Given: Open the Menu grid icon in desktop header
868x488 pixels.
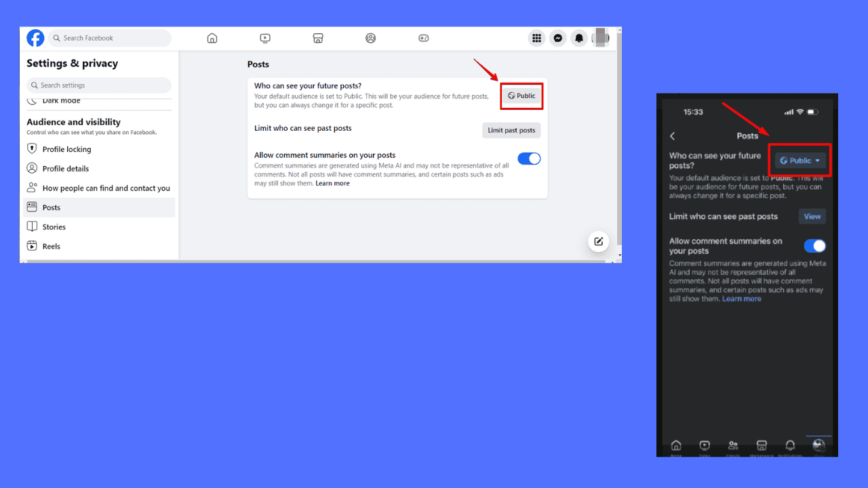Looking at the screenshot, I should (536, 38).
